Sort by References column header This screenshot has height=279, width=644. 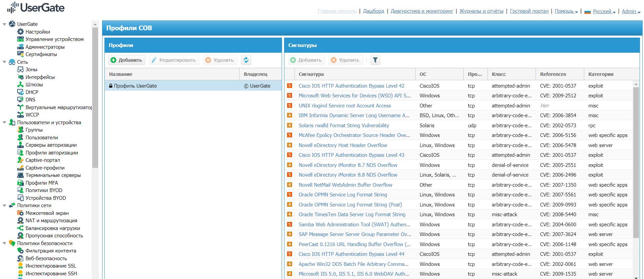click(560, 74)
